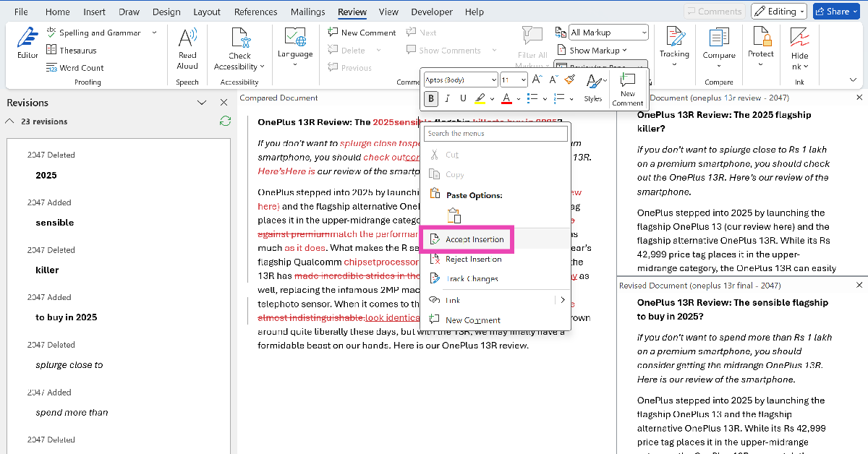Open Check Accessibility

[239, 48]
